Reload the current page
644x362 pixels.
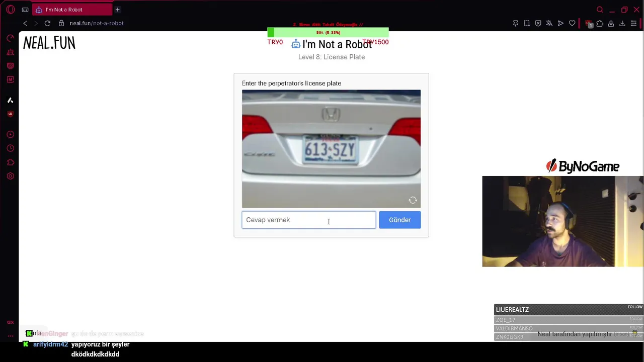coord(47,23)
